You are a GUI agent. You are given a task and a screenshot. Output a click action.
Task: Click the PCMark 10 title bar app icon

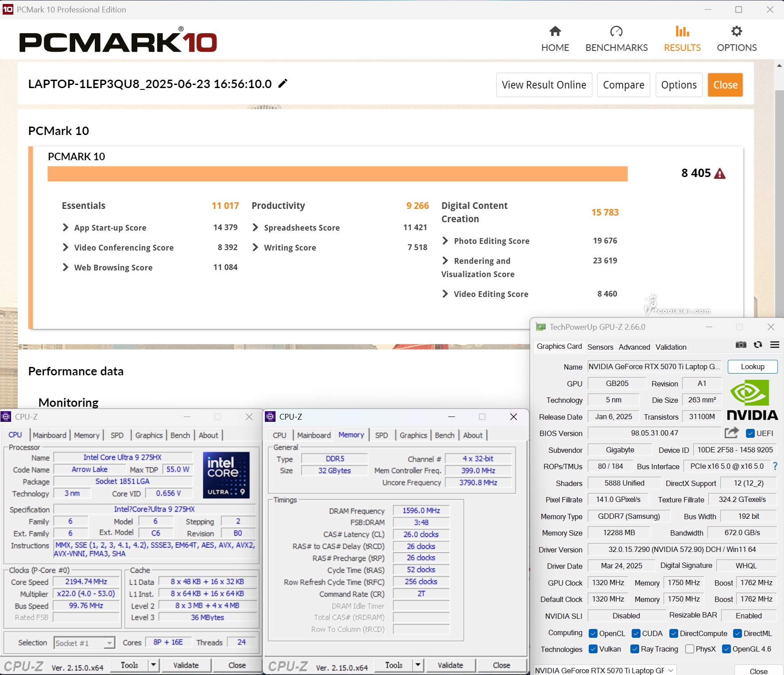pyautogui.click(x=8, y=9)
